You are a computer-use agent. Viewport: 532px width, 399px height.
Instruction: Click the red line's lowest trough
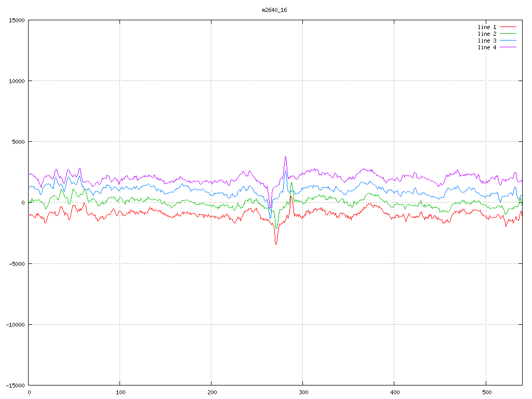(276, 244)
